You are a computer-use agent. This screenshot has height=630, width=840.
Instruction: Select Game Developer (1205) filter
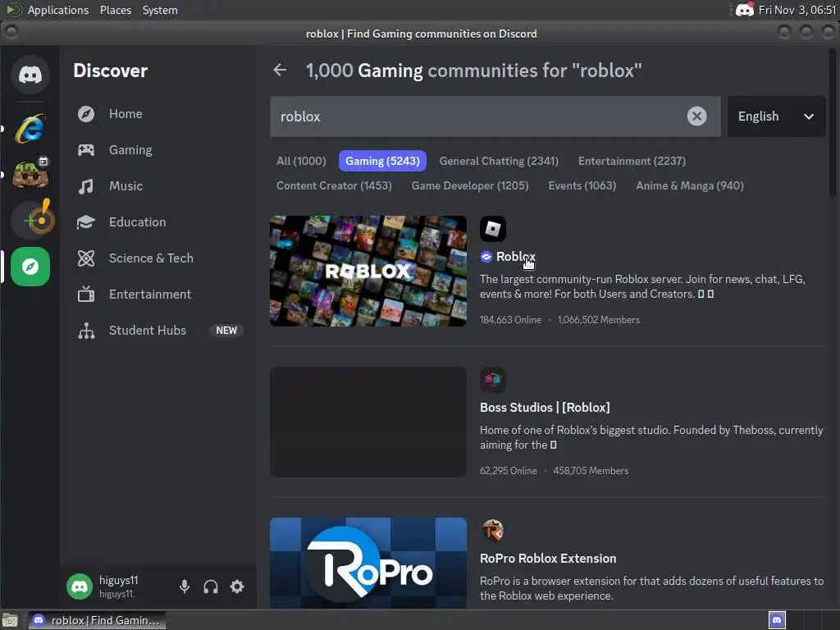(470, 185)
